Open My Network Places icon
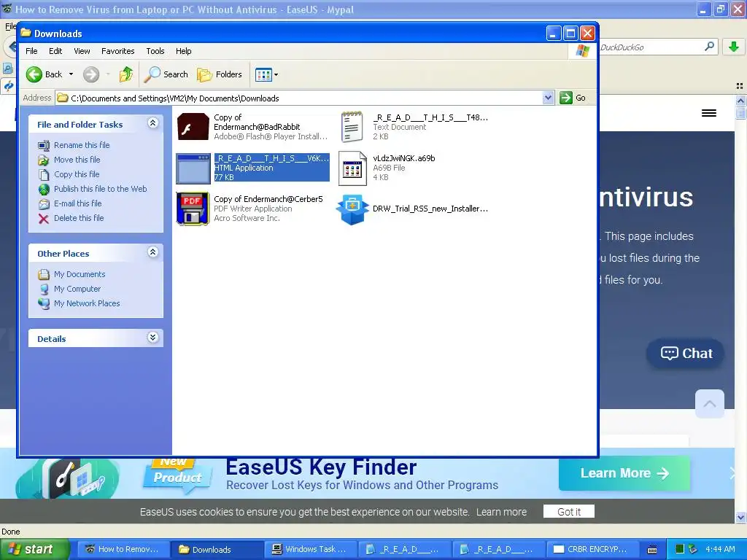The width and height of the screenshot is (747, 560). tap(44, 304)
